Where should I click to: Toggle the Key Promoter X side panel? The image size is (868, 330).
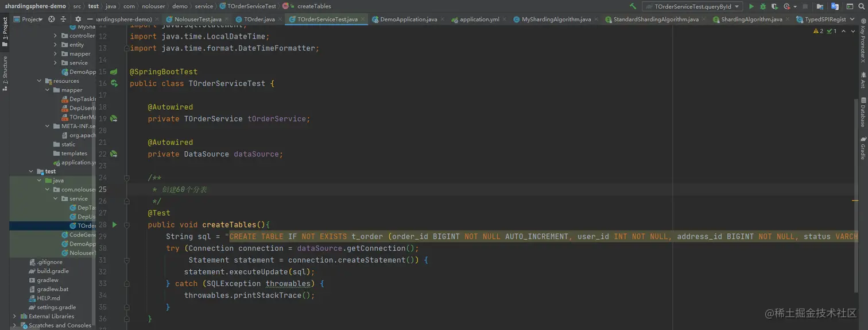[863, 41]
